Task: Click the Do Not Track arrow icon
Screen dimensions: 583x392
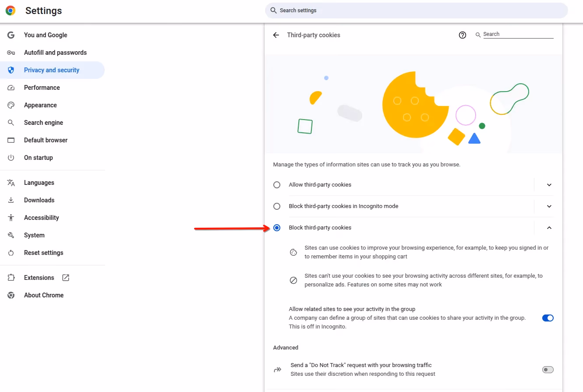Action: click(x=277, y=370)
